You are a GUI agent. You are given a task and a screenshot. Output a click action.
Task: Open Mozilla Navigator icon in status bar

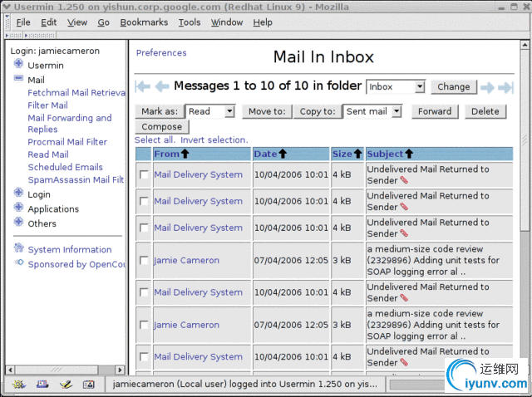(18, 385)
